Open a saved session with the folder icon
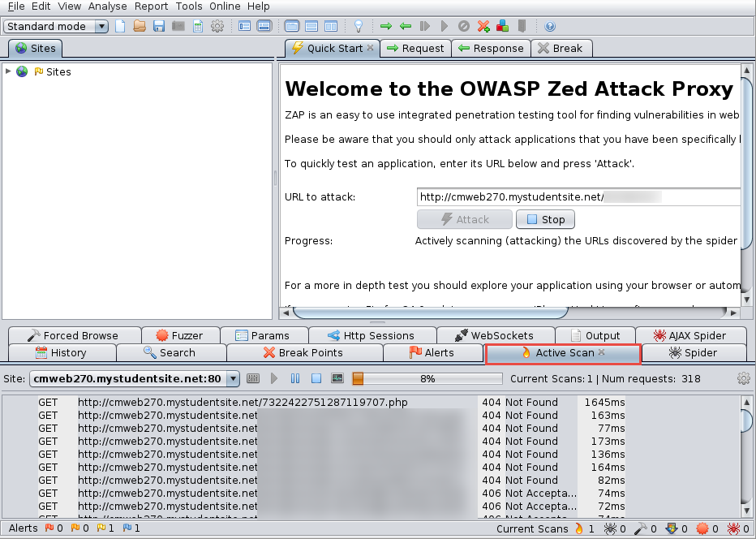 140,26
